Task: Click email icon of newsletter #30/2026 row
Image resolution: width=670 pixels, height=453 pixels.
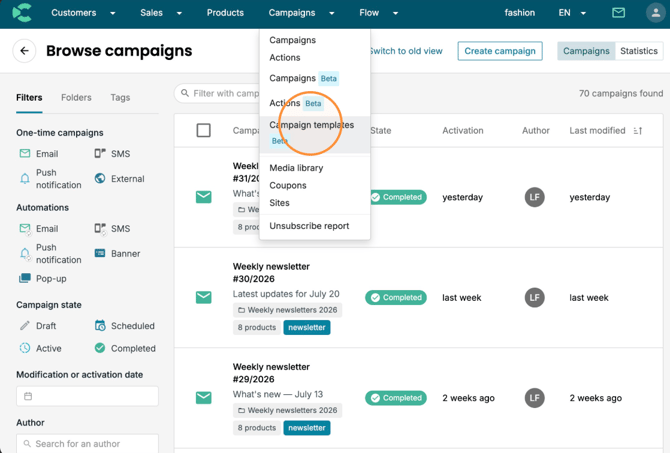Action: tap(203, 297)
